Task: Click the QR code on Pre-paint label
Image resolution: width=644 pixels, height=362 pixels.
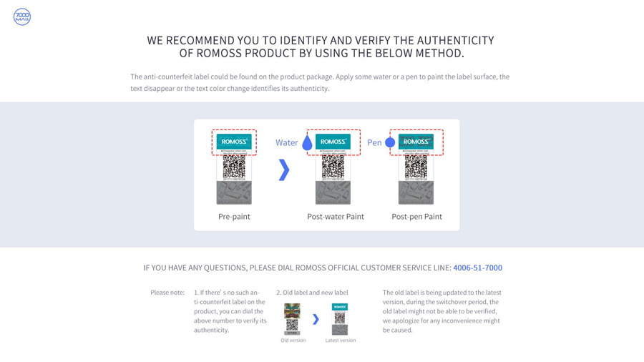Action: click(x=234, y=168)
